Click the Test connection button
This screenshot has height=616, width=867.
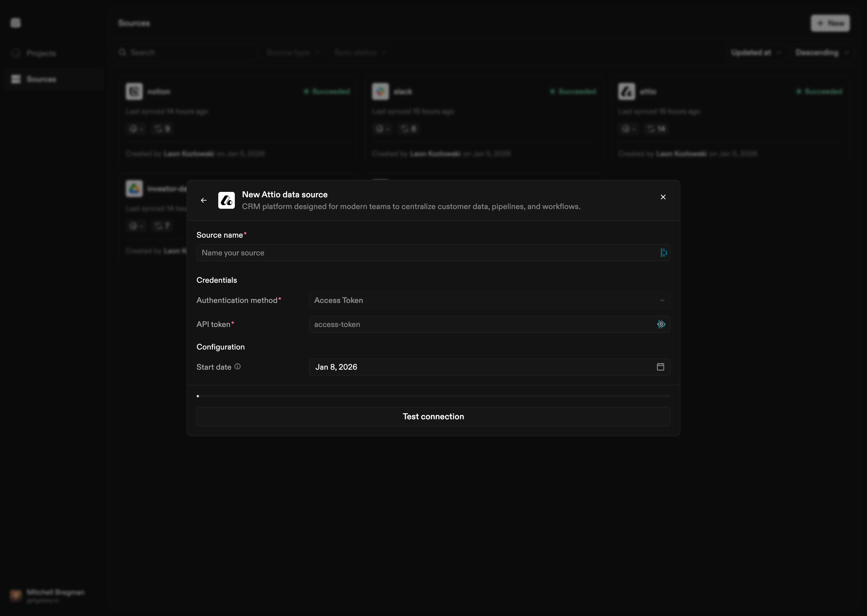[433, 416]
